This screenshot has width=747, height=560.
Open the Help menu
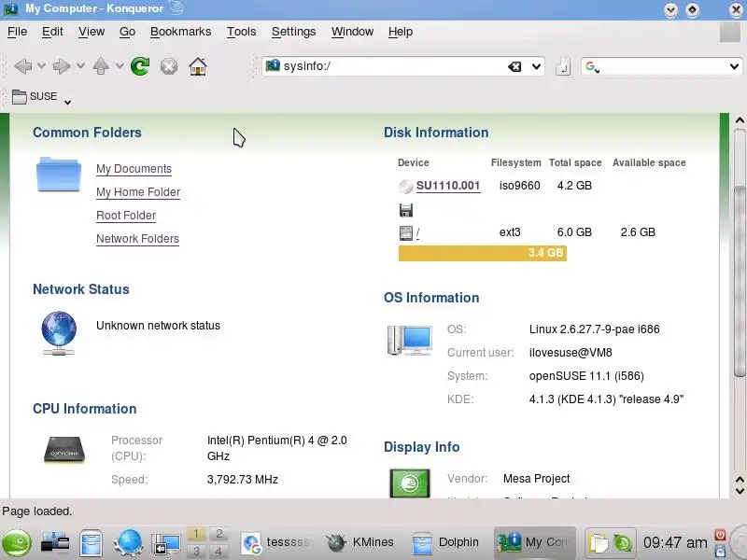tap(401, 32)
